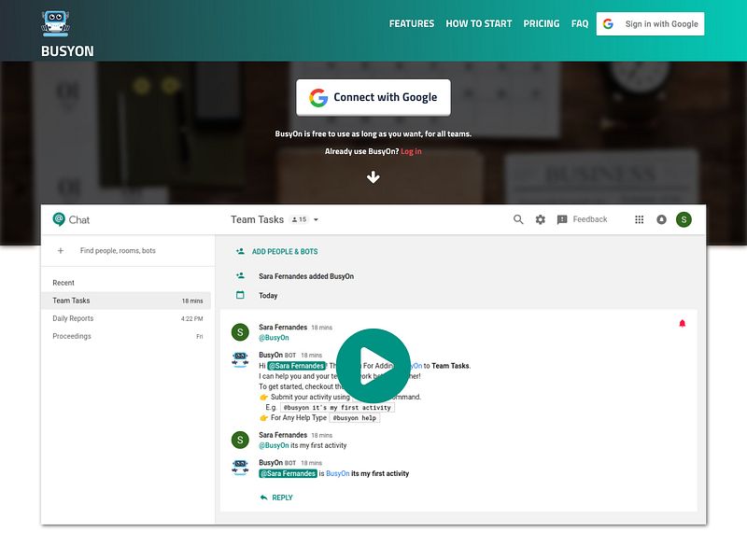Click the first Sara Fernandes S avatar in thread
The height and width of the screenshot is (560, 747).
pyautogui.click(x=240, y=332)
